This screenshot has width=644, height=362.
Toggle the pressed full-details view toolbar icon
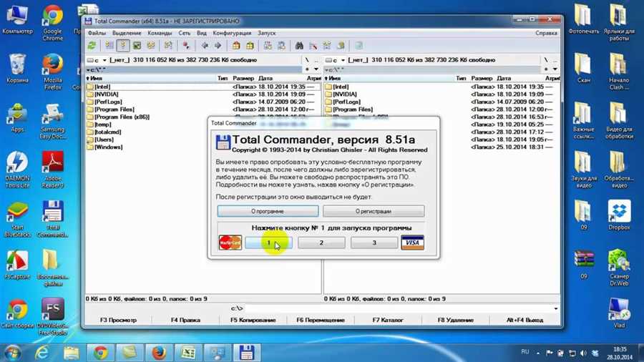click(123, 46)
